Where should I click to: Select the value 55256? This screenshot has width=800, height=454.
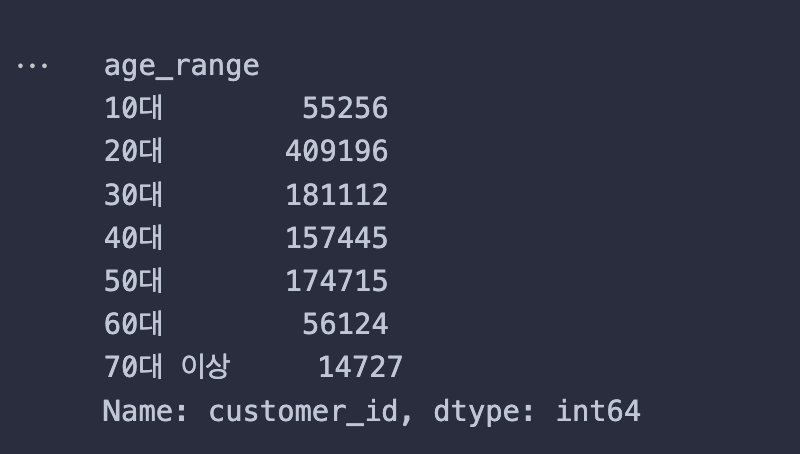pos(345,108)
